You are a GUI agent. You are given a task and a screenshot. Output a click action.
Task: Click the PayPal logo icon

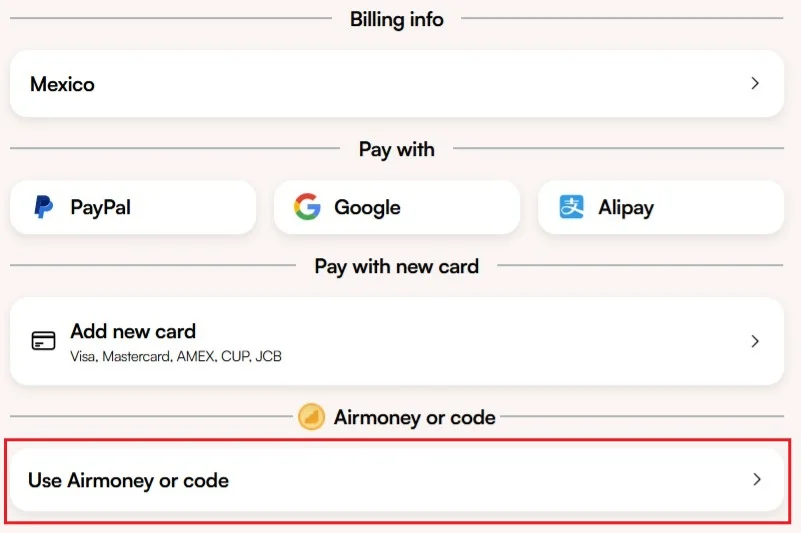click(x=43, y=208)
